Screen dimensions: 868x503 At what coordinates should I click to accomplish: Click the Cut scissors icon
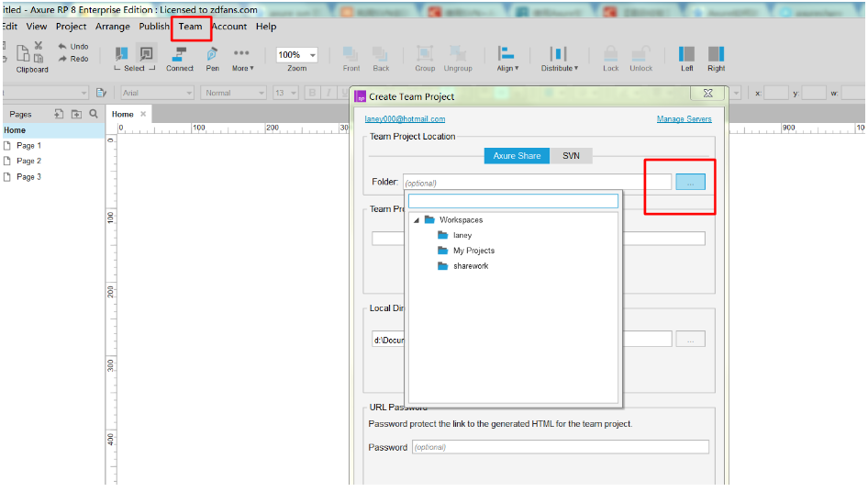pyautogui.click(x=39, y=45)
